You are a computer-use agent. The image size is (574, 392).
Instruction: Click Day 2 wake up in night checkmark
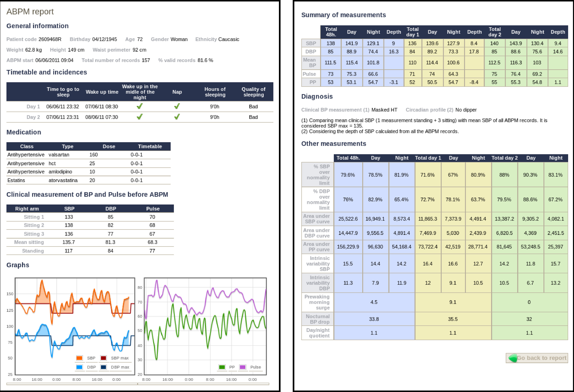140,117
